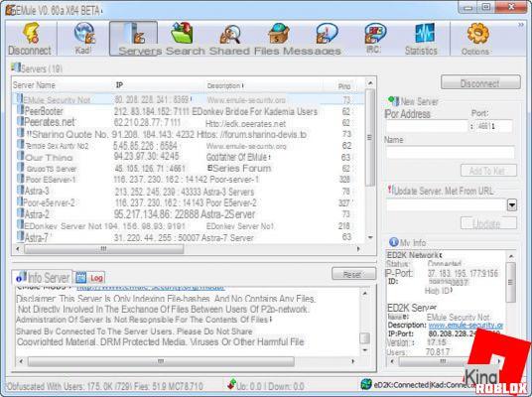The width and height of the screenshot is (532, 397).
Task: Focus the Port input field
Action: coord(493,126)
